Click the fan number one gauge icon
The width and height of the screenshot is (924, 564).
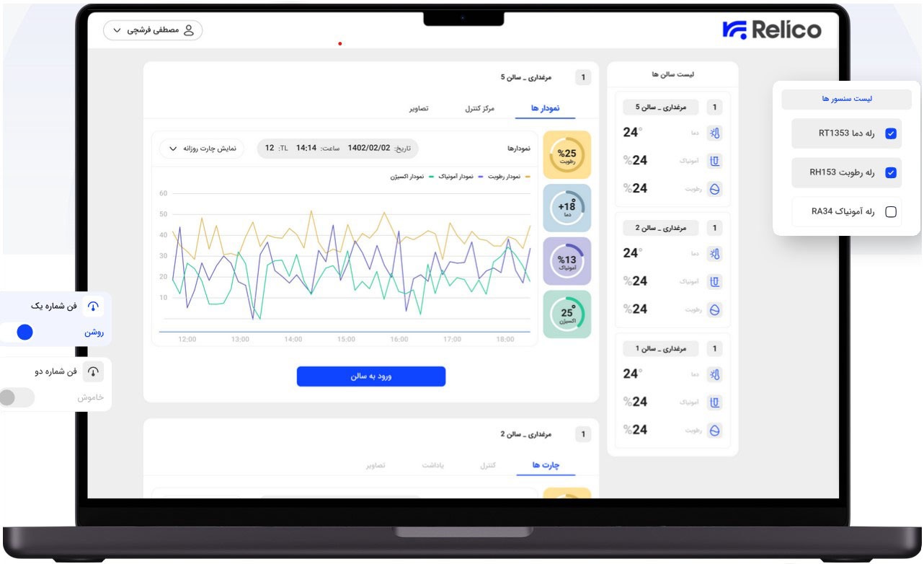(93, 307)
